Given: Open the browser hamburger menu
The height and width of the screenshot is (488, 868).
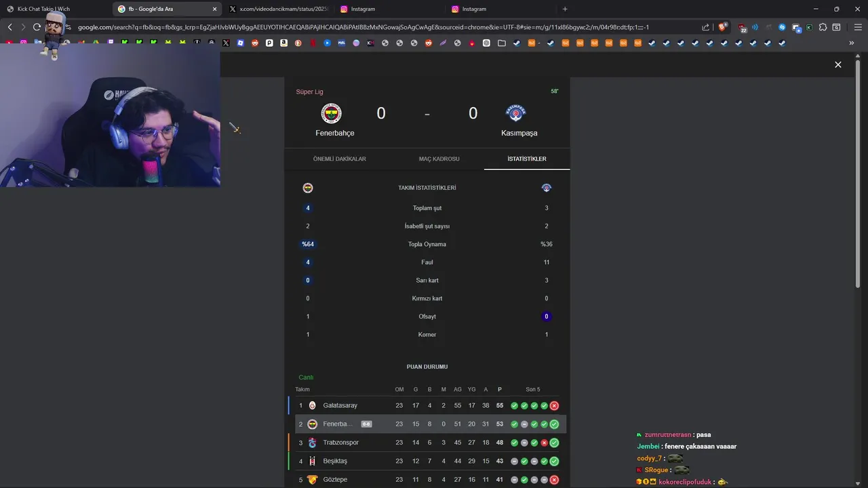Looking at the screenshot, I should pyautogui.click(x=858, y=27).
